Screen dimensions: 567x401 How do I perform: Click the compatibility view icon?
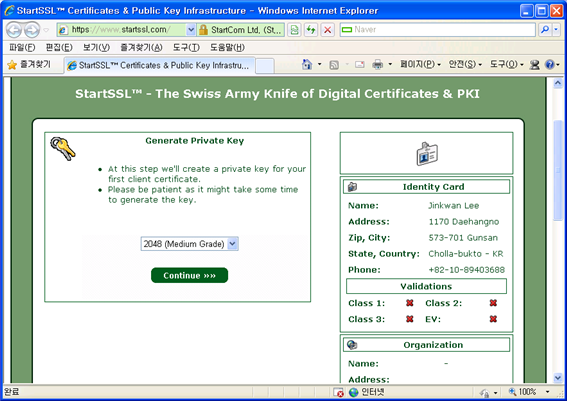click(x=294, y=30)
